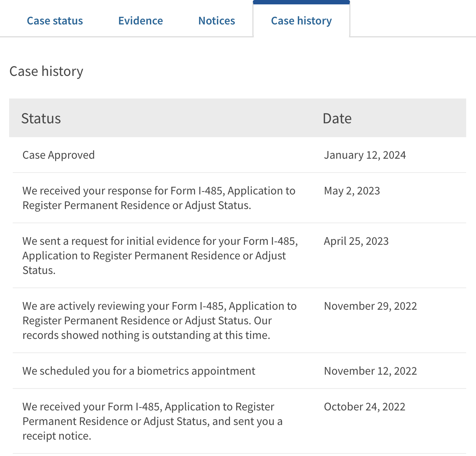
Task: Click the April 25, 2023 date
Action: (x=356, y=241)
